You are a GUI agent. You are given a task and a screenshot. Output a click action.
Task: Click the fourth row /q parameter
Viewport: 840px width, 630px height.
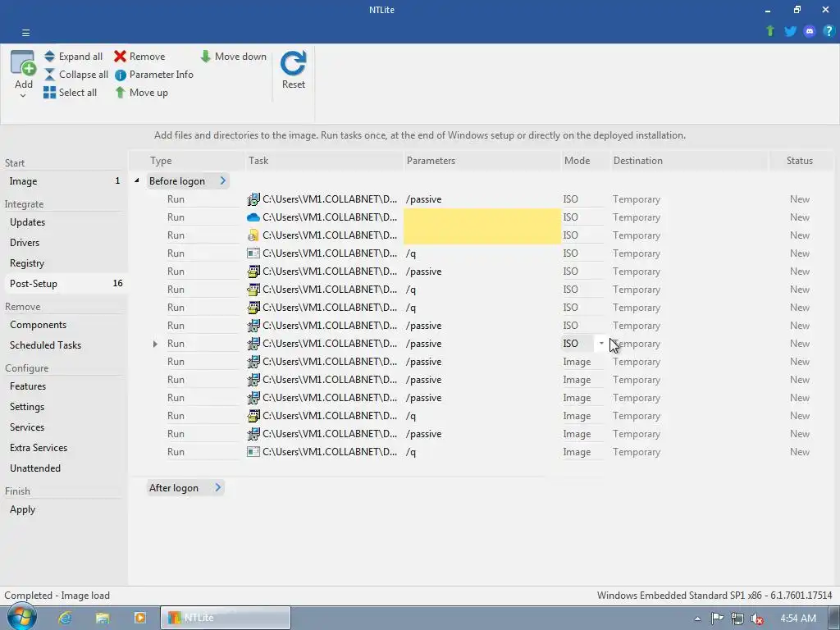[411, 253]
